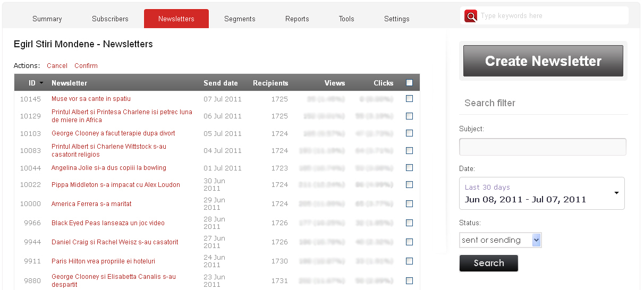Click the Confirm action link
The width and height of the screenshot is (644, 290).
pos(86,66)
